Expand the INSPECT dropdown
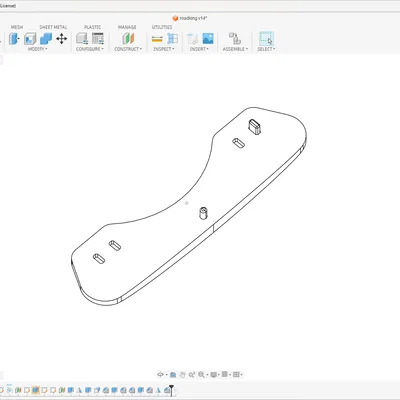 [x=164, y=49]
